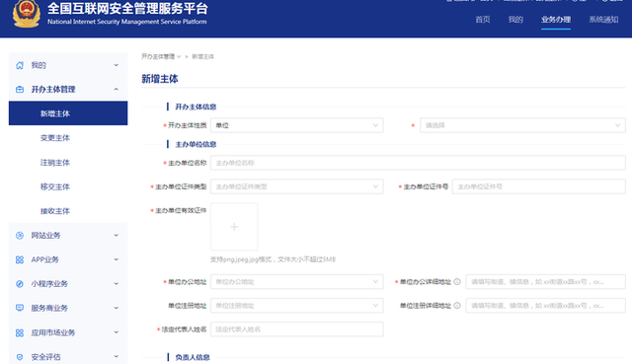Viewport: 632px width, 364px height.
Task: Click the 法定代表人姓名 input field
Action: point(296,329)
